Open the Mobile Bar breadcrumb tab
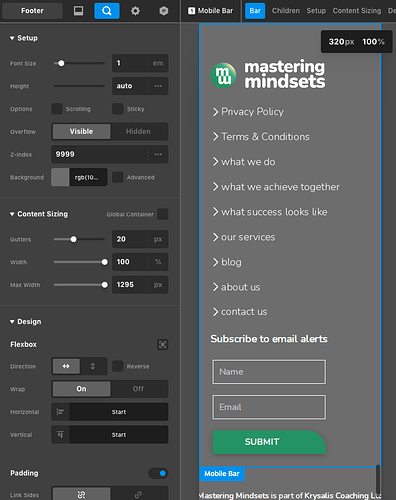 [x=211, y=11]
